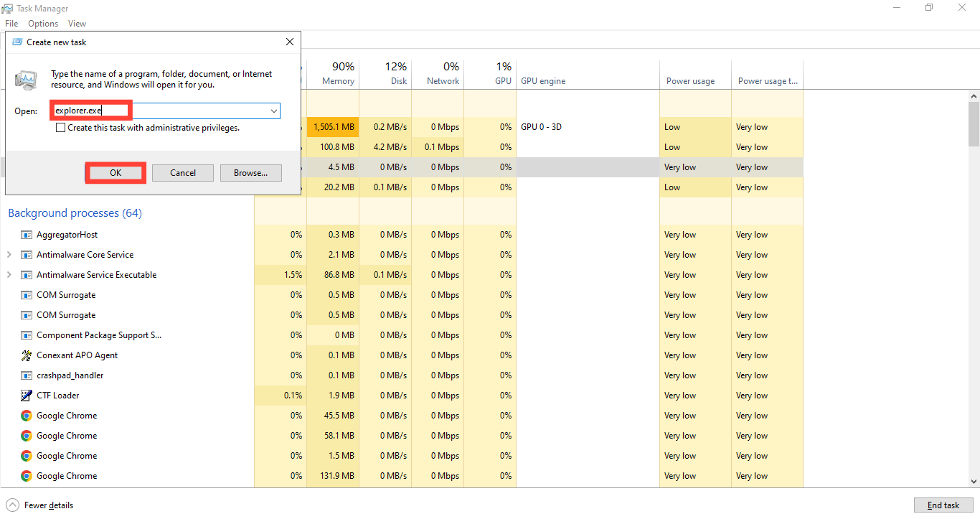The image size is (980, 519).
Task: Click the Conexant APO Agent icon
Action: click(x=27, y=355)
